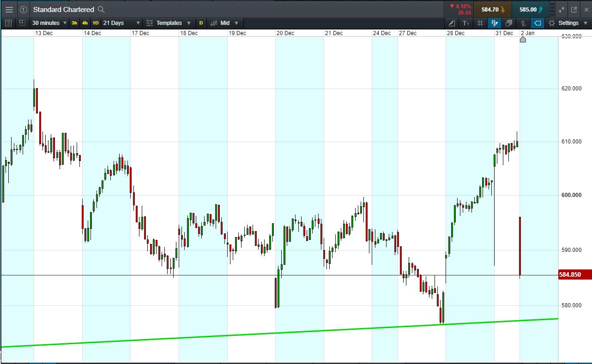The height and width of the screenshot is (364, 592).
Task: Click the stacked windows compare icon
Action: tap(509, 23)
